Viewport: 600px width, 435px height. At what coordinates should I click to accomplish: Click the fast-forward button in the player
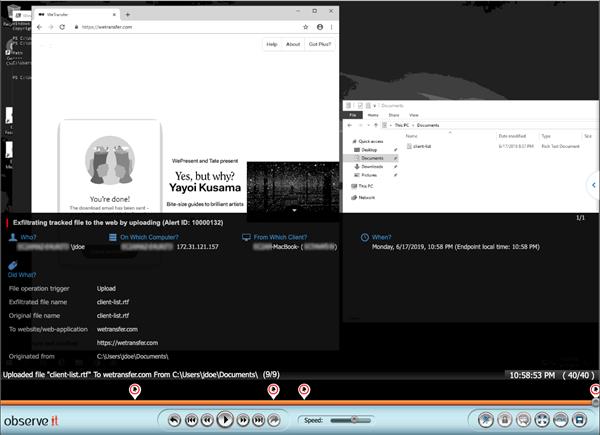tap(243, 420)
